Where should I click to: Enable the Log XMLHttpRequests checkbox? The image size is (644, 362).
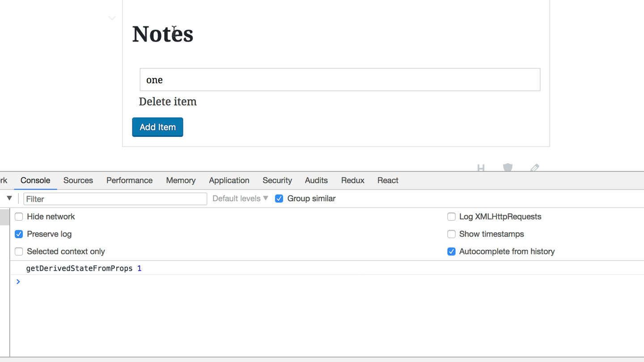[452, 217]
